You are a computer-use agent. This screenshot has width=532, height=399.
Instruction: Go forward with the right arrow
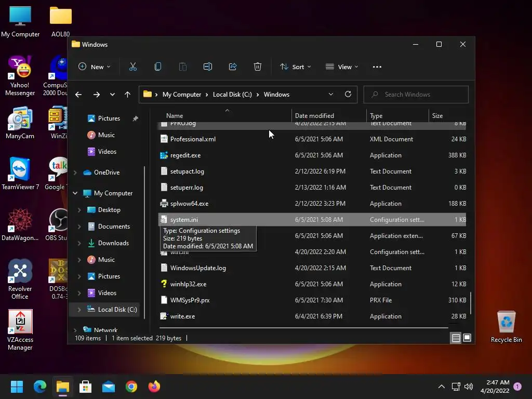click(97, 95)
